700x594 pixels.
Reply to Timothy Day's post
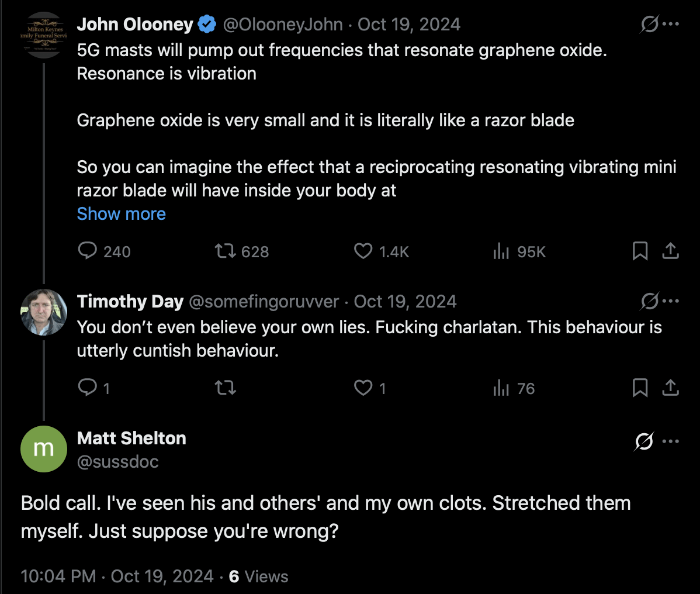coord(88,388)
